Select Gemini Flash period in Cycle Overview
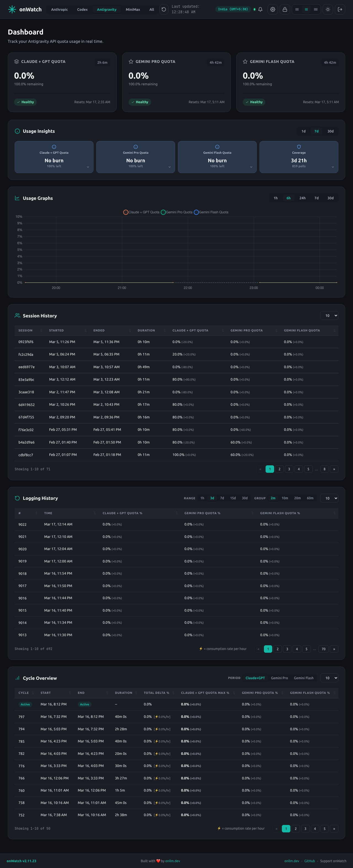This screenshot has width=353, height=868. pyautogui.click(x=303, y=678)
